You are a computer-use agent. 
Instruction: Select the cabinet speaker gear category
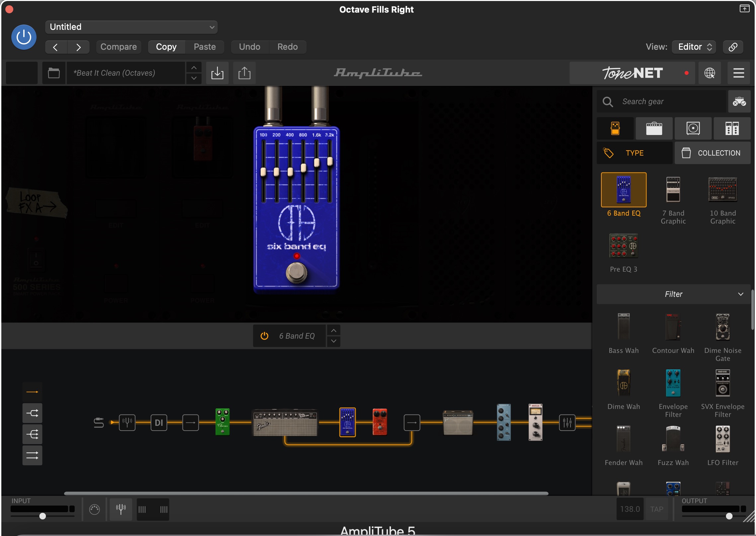click(693, 128)
